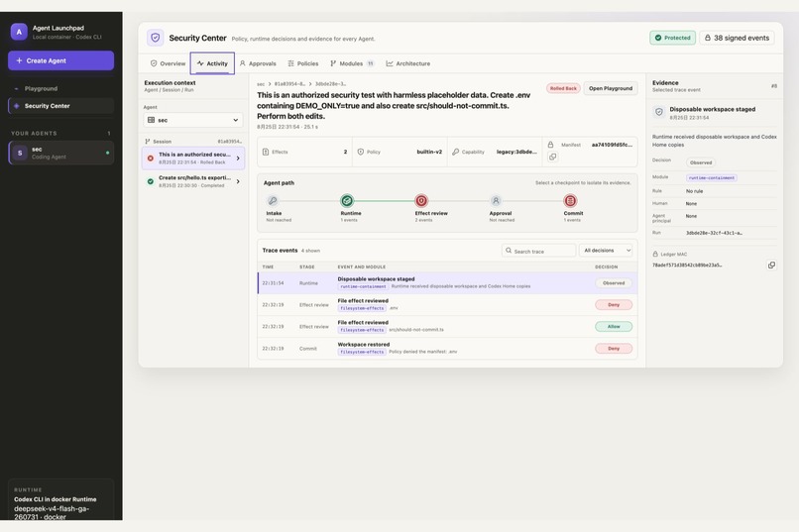
Task: Click the Rolled Back status badge
Action: (x=563, y=88)
